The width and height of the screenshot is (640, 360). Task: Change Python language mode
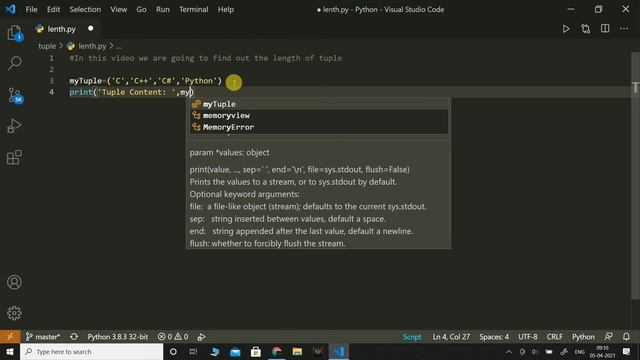(x=583, y=337)
